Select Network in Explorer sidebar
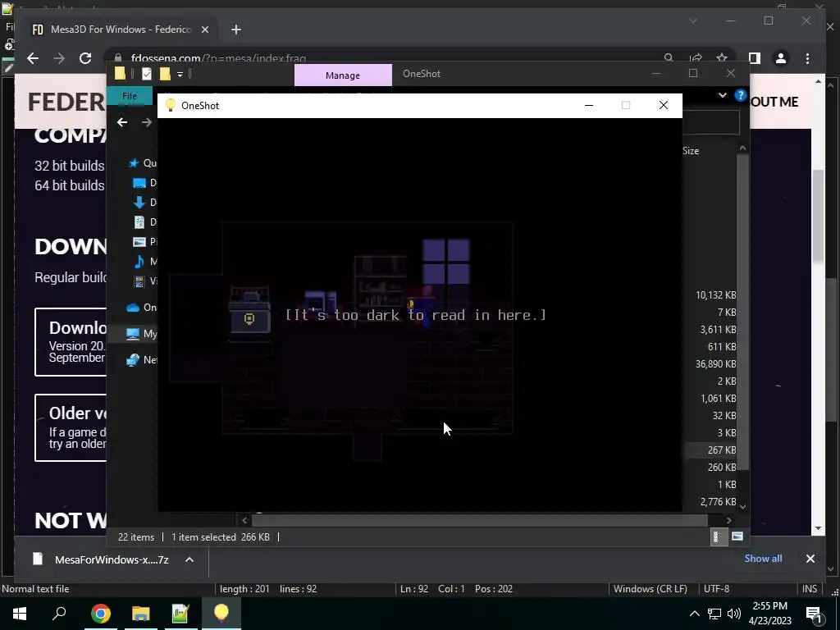This screenshot has height=630, width=840. click(x=141, y=360)
